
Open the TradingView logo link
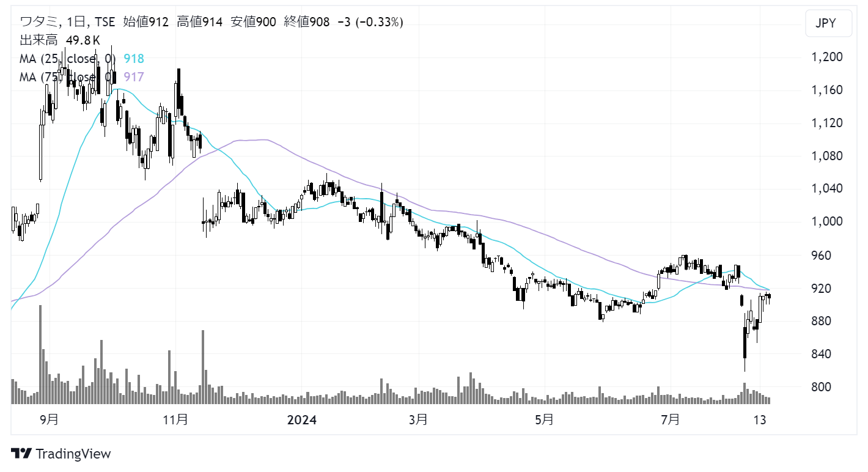(61, 454)
